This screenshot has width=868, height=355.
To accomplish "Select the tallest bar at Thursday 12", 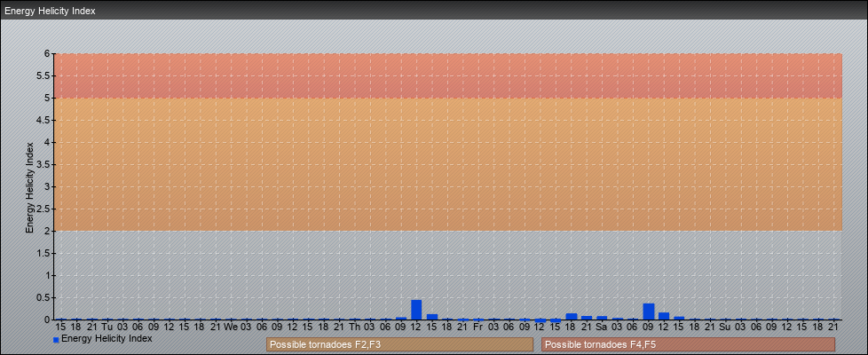I will [x=416, y=310].
